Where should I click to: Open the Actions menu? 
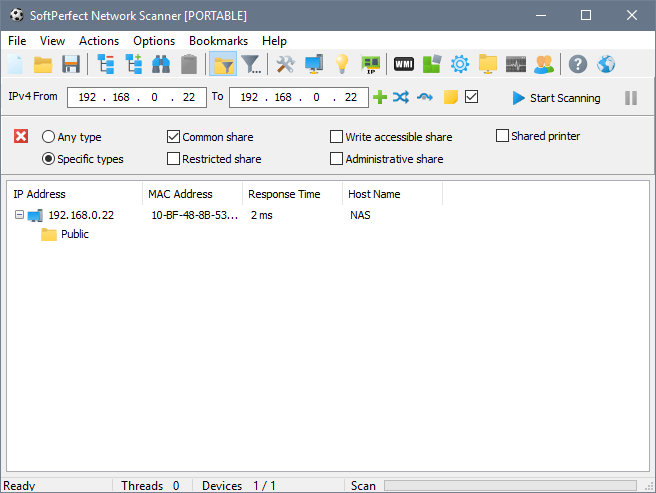pyautogui.click(x=99, y=41)
